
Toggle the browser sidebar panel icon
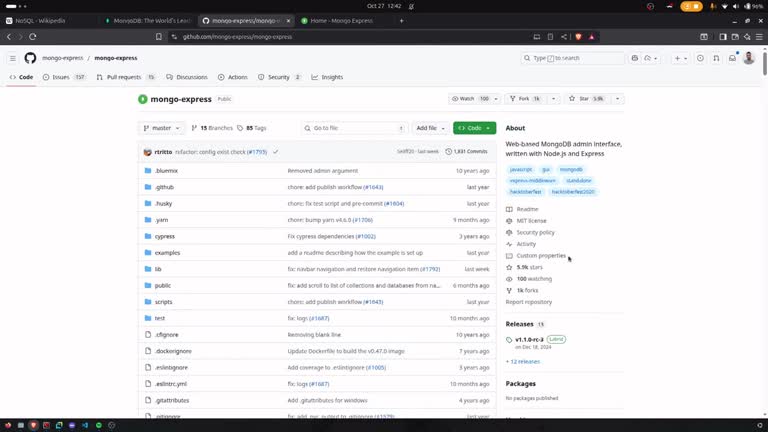[723, 37]
